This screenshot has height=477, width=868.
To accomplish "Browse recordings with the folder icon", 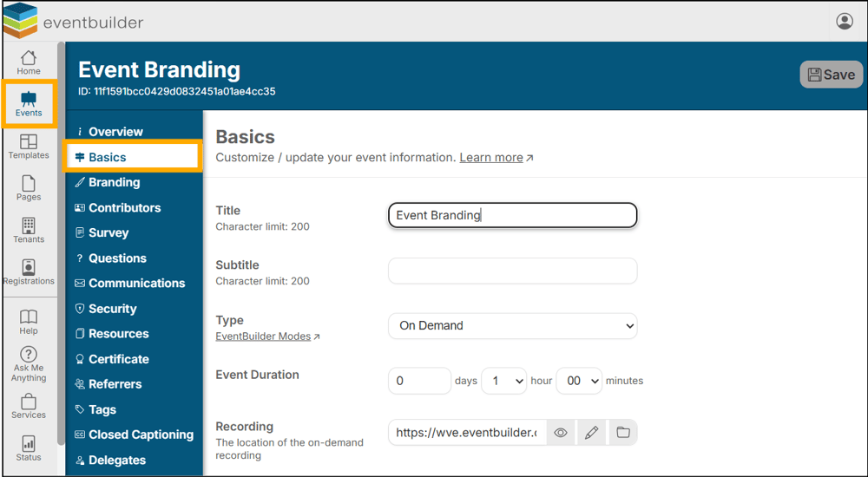I will [623, 433].
